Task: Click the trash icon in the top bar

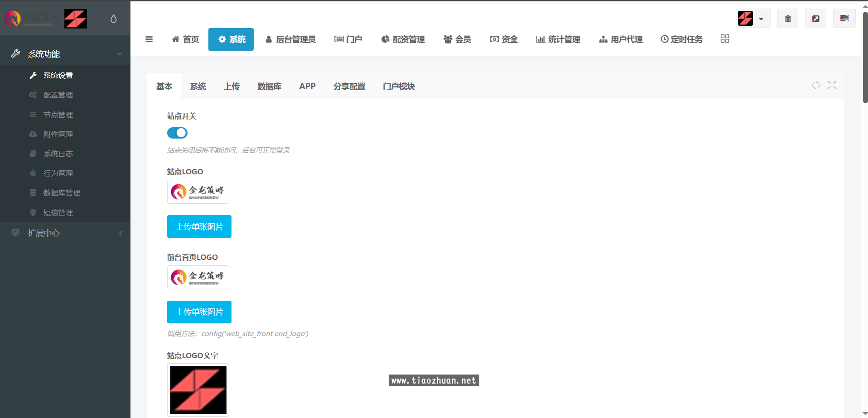Action: click(x=787, y=18)
